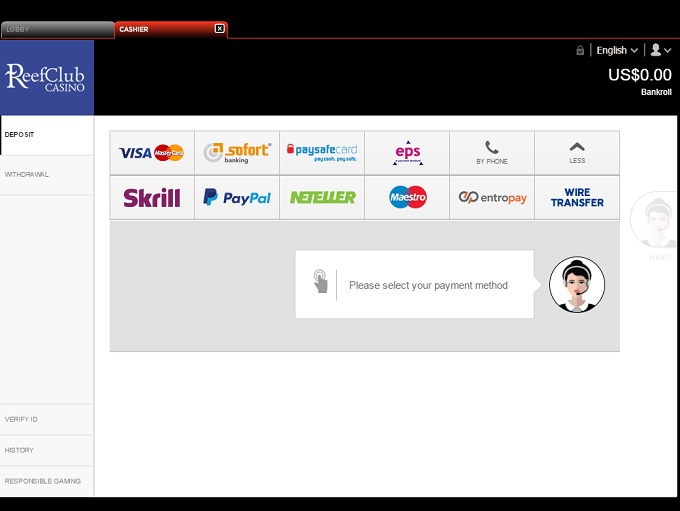Collapse payment methods with Less arrow
680x511 pixels.
pyautogui.click(x=577, y=153)
